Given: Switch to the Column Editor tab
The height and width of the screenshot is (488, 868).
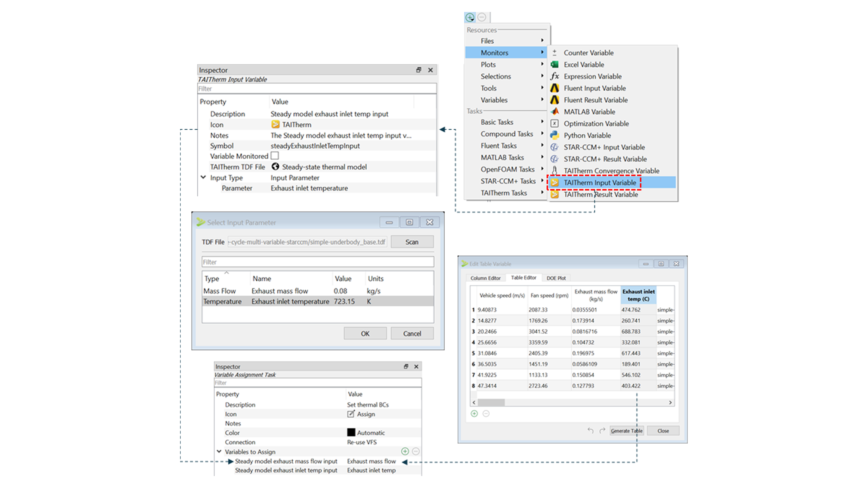Looking at the screenshot, I should click(485, 278).
